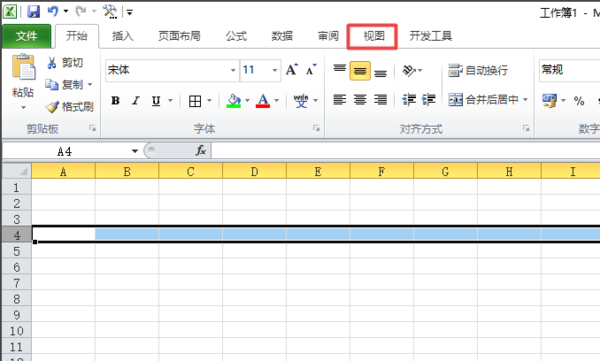Click the 格式刷 format painter button
Image resolution: width=600 pixels, height=361 pixels.
pyautogui.click(x=69, y=106)
